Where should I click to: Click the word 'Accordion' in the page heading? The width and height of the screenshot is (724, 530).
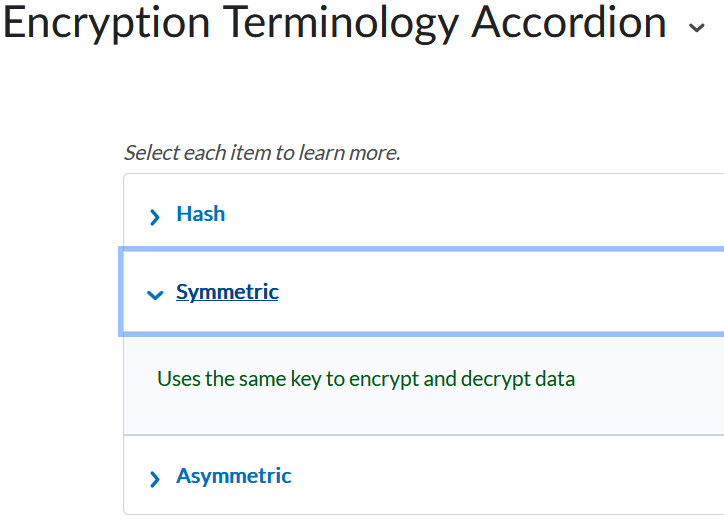point(568,24)
